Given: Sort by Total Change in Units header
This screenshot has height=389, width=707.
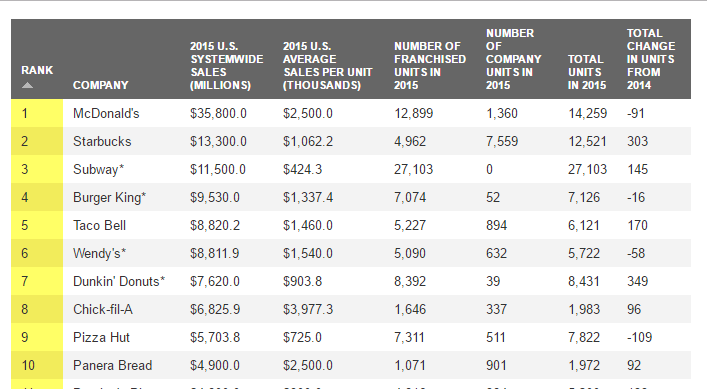Looking at the screenshot, I should pyautogui.click(x=651, y=59).
